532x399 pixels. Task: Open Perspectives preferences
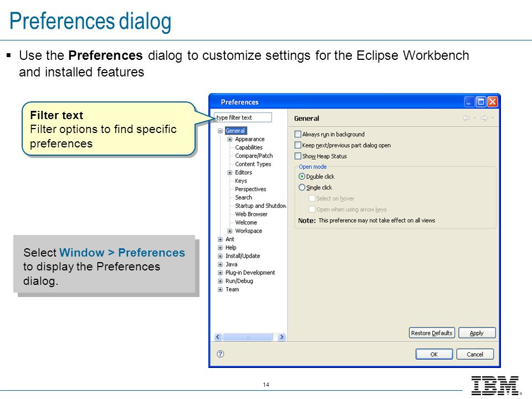pyautogui.click(x=250, y=189)
